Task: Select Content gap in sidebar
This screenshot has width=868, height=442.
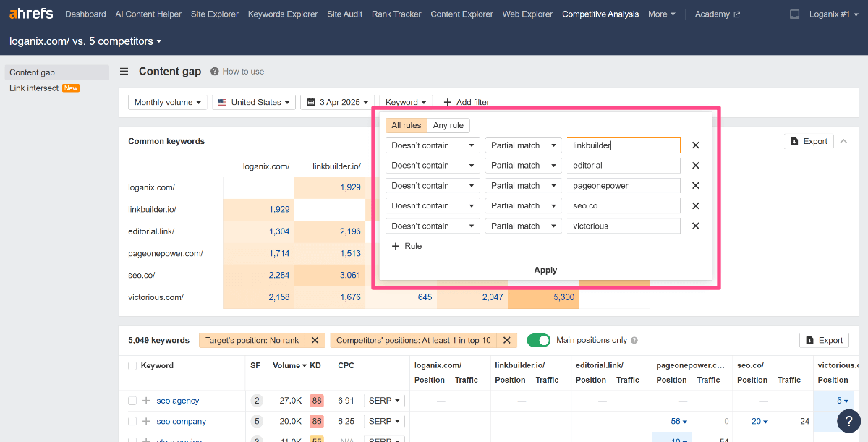Action: coord(57,72)
